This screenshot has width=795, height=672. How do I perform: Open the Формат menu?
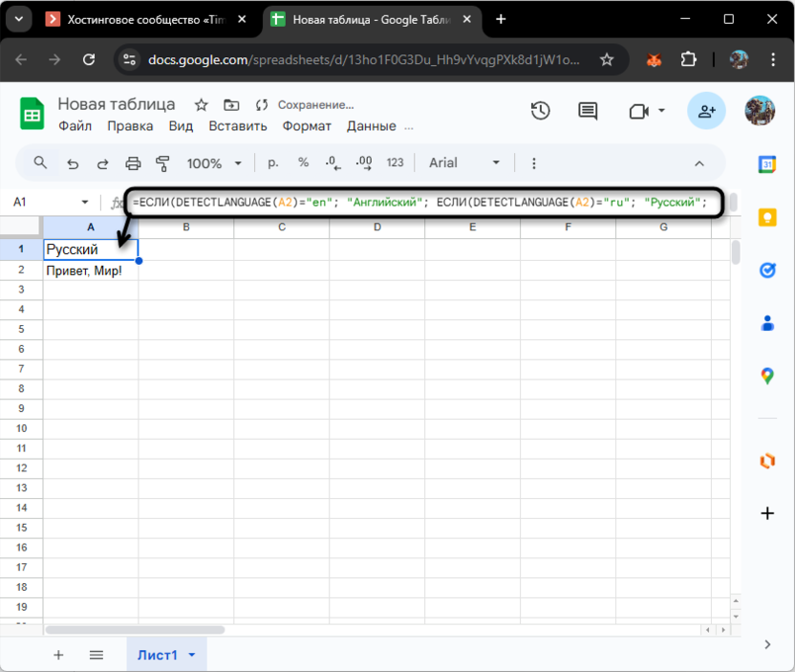coord(307,126)
